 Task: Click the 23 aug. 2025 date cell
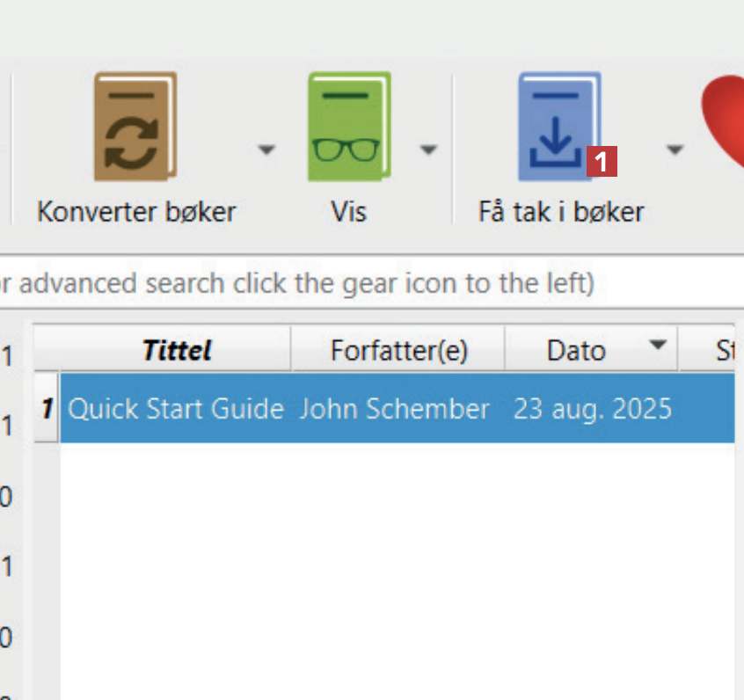(593, 409)
